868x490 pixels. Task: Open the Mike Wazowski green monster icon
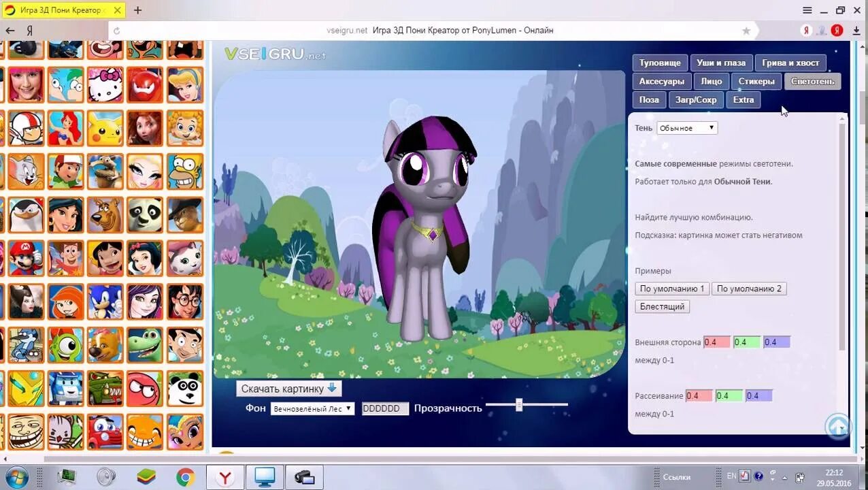[66, 346]
